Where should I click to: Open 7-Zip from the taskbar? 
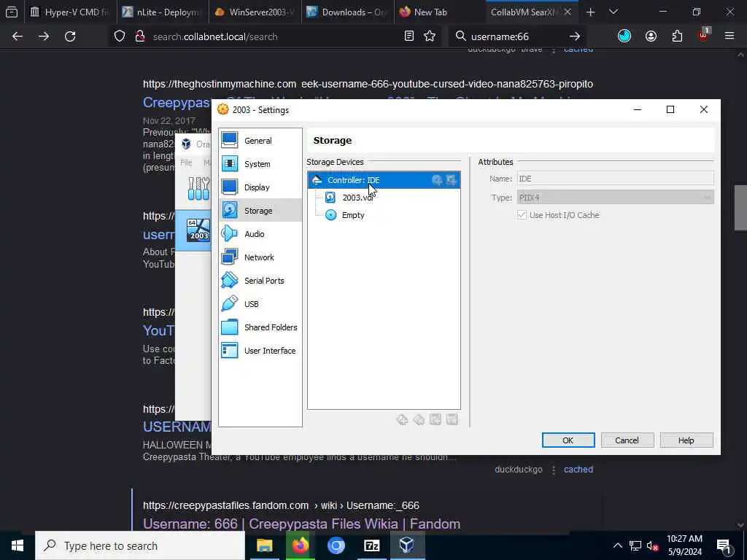click(x=371, y=545)
